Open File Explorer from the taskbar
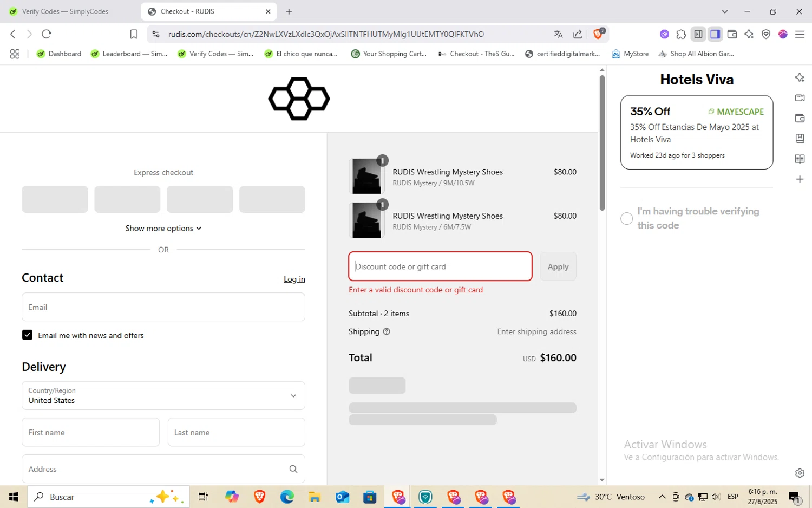The image size is (812, 508). [x=315, y=497]
